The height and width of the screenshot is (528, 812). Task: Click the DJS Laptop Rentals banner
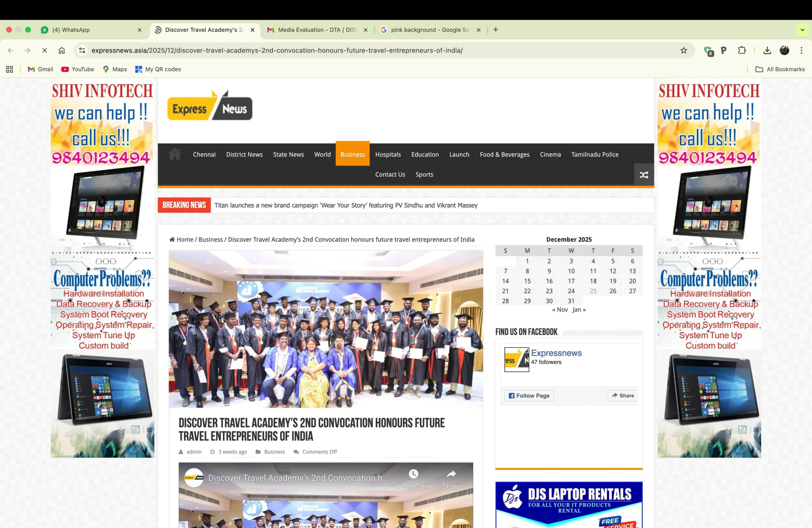tap(569, 505)
